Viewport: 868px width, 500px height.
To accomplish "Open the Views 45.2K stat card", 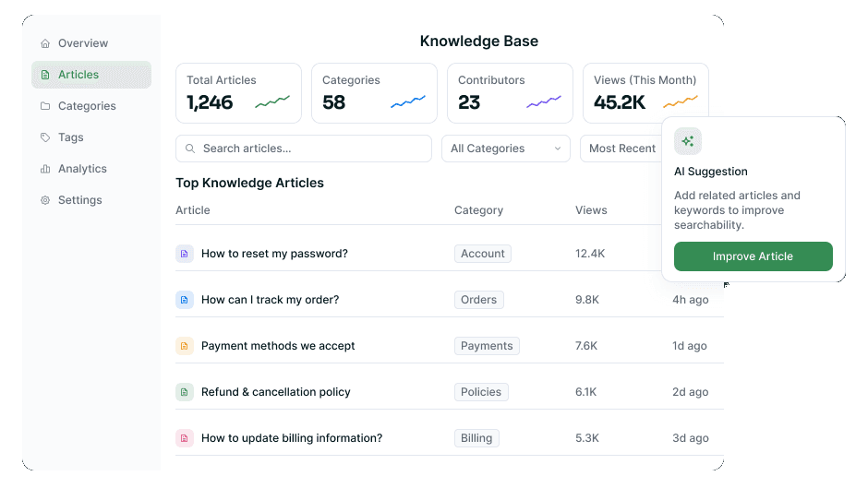I will pyautogui.click(x=645, y=93).
